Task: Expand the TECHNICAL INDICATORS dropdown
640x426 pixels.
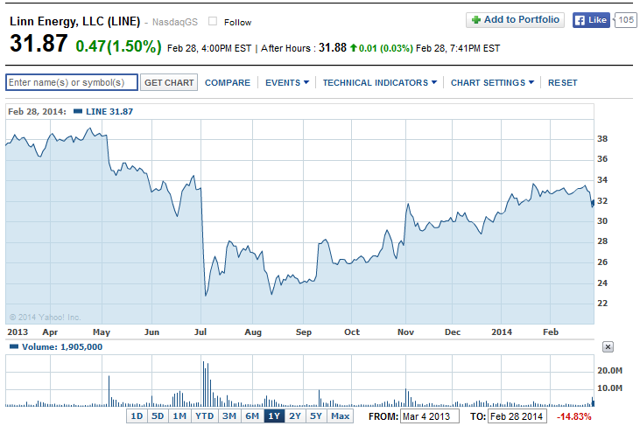Action: tap(380, 83)
